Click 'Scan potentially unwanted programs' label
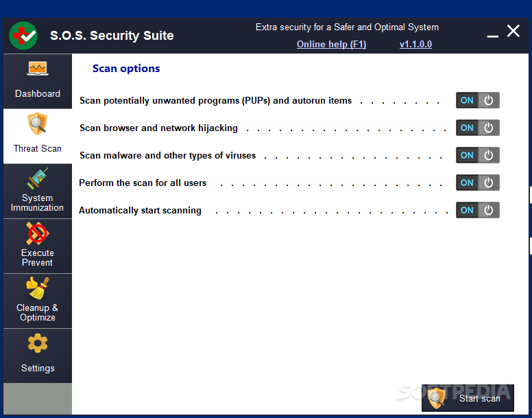This screenshot has height=418, width=532. (x=216, y=101)
